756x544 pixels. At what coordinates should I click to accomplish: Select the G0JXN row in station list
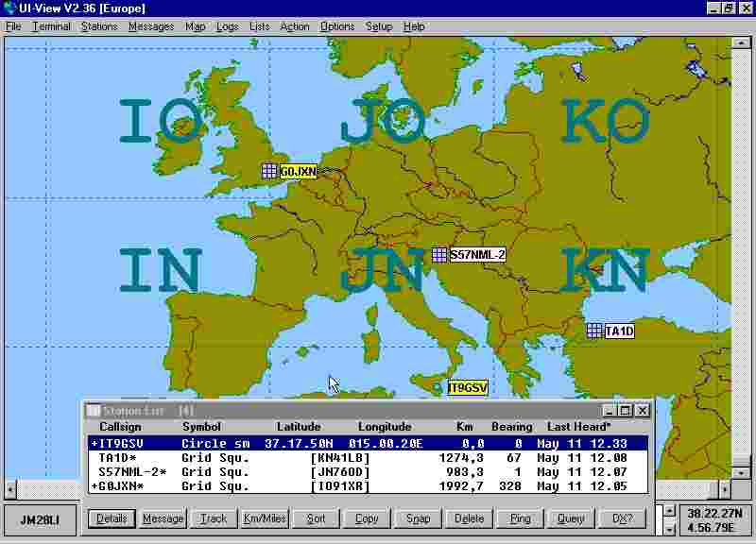click(x=368, y=486)
